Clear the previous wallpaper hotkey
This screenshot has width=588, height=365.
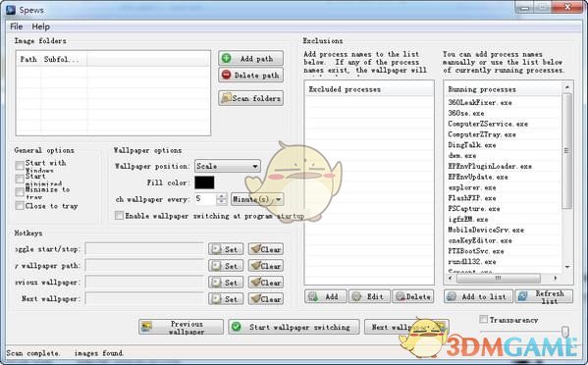click(266, 283)
